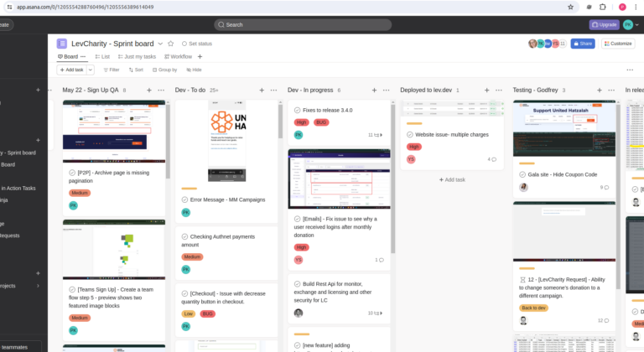Click Add task under Deployed to lev.dev

452,180
